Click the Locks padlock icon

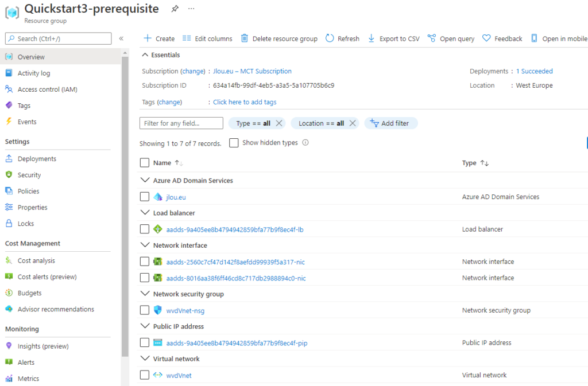[9, 224]
